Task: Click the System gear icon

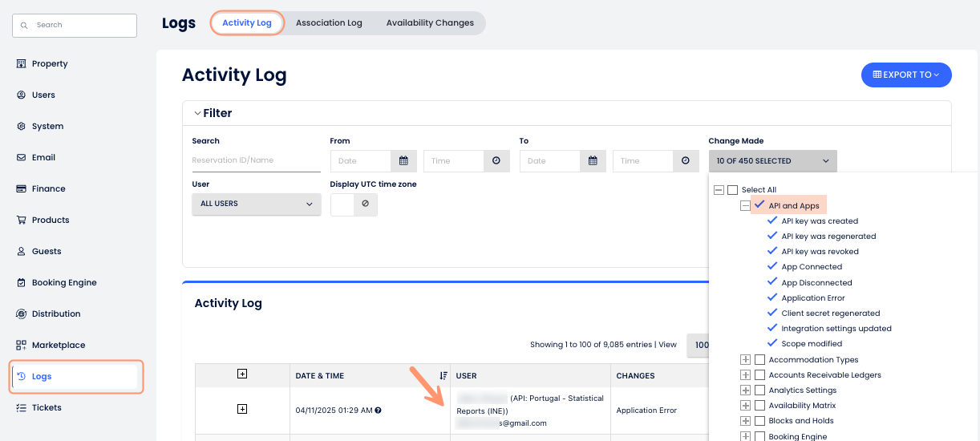Action: (x=22, y=126)
